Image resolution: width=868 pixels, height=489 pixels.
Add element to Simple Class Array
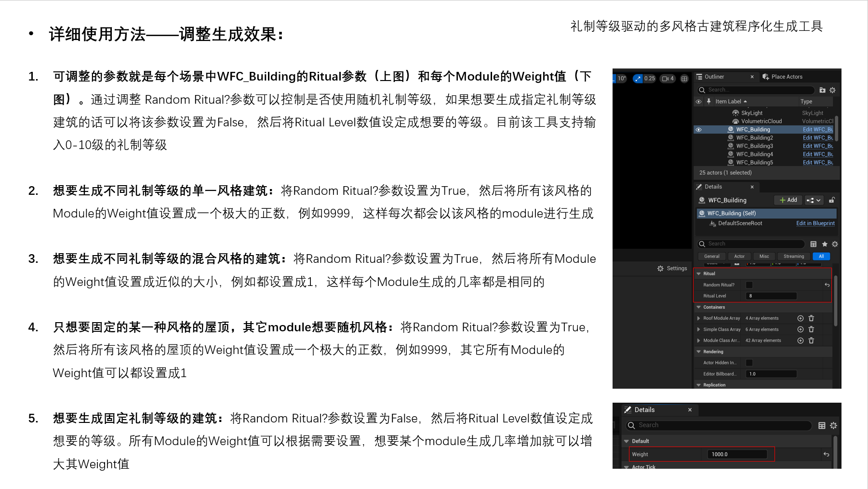coord(801,329)
